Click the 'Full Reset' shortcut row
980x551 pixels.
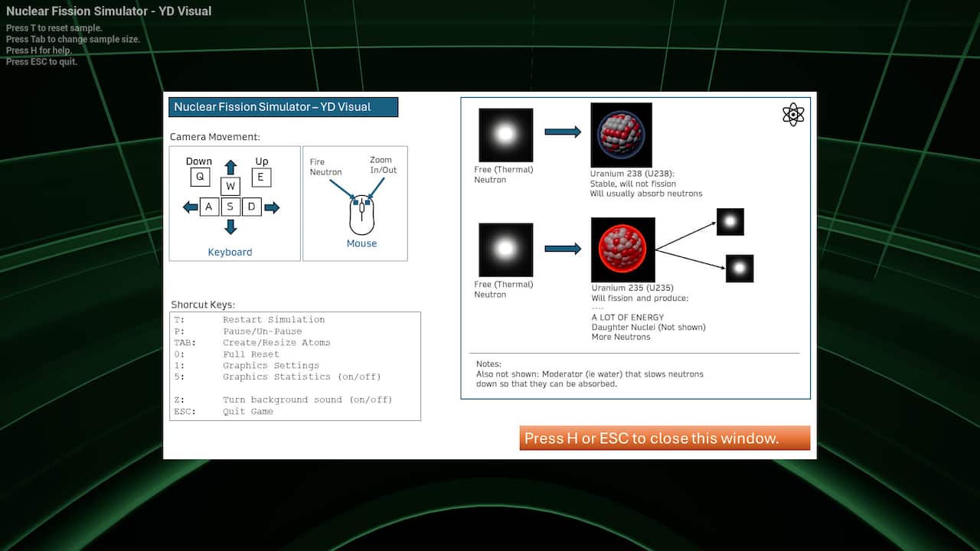point(227,354)
